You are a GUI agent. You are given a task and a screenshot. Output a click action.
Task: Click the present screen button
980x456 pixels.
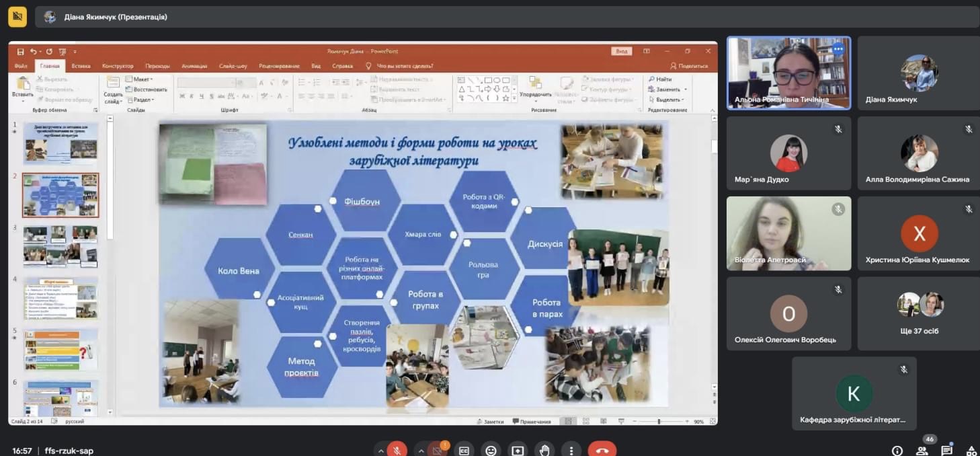pyautogui.click(x=518, y=451)
